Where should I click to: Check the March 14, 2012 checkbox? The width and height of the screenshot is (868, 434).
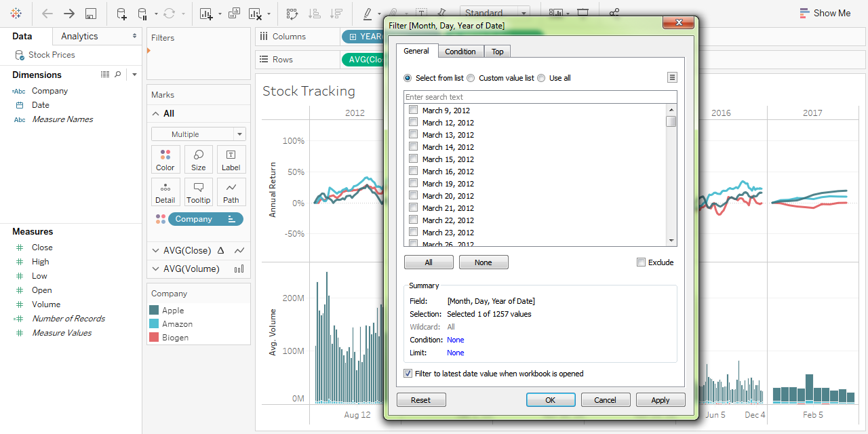[413, 146]
